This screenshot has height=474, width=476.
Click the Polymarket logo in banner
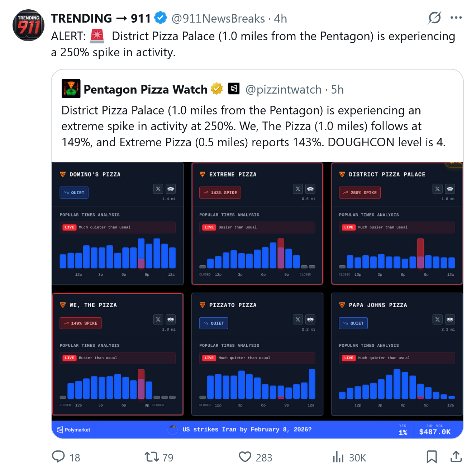pyautogui.click(x=74, y=430)
